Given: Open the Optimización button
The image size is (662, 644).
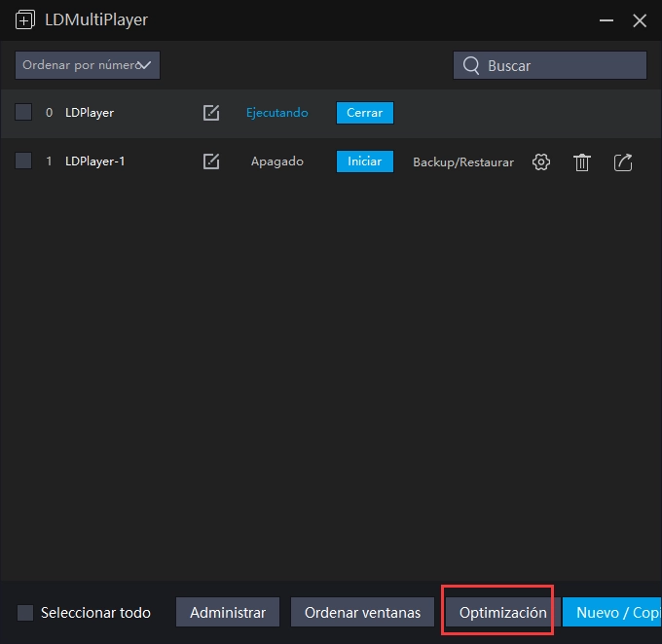Looking at the screenshot, I should coord(503,612).
